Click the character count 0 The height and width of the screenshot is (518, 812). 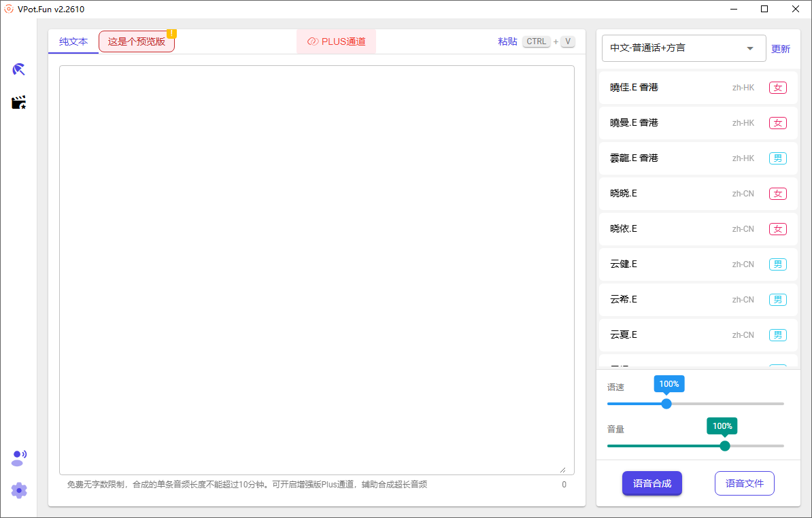point(564,485)
